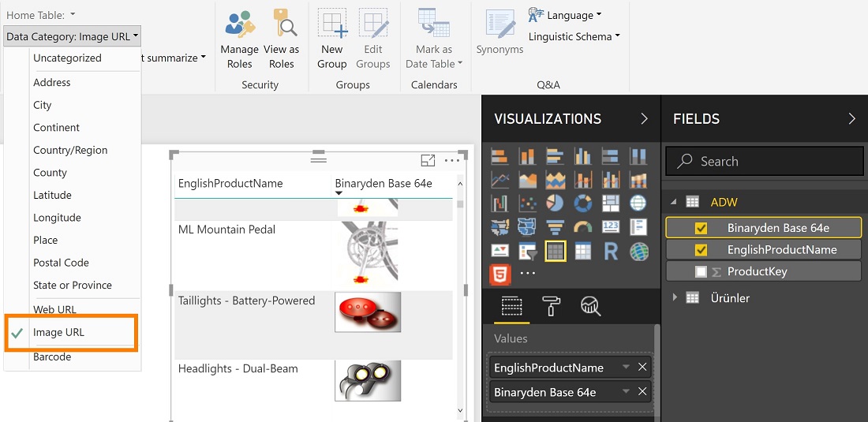Uncheck the EnglishProductName field

coord(702,250)
